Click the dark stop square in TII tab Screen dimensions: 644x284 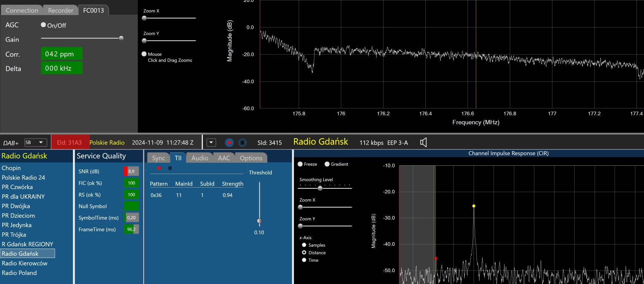click(x=170, y=168)
